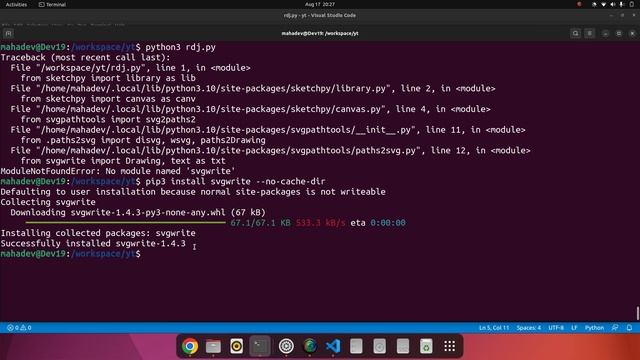This screenshot has width=640, height=360.
Task: Click 'pip3 install svgwrite --no-cache-dir' command text
Action: pos(236,181)
